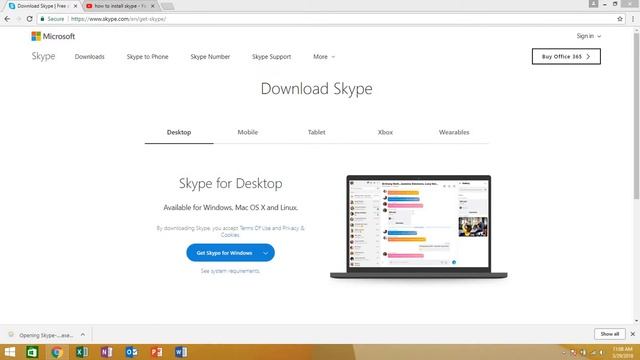This screenshot has width=640, height=360.
Task: Click Buy Office 365 button
Action: (566, 56)
